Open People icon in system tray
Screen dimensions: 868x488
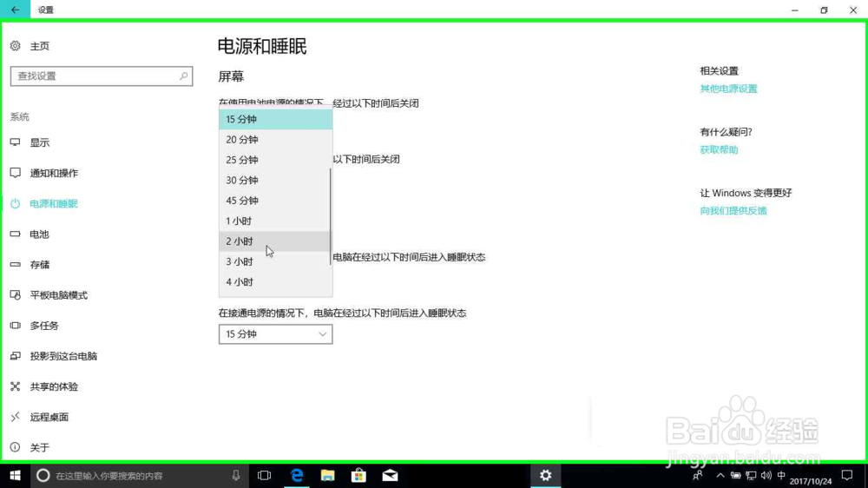pyautogui.click(x=698, y=476)
